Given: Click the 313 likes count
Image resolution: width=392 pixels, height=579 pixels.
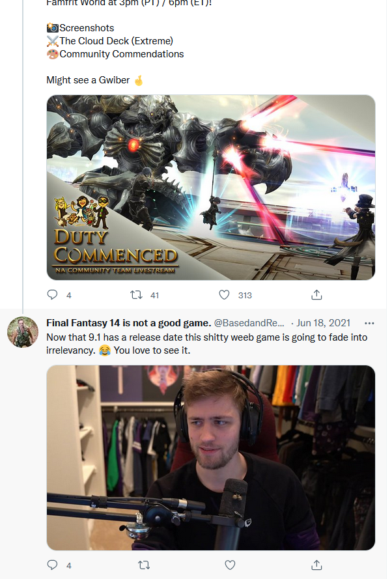Looking at the screenshot, I should (245, 296).
